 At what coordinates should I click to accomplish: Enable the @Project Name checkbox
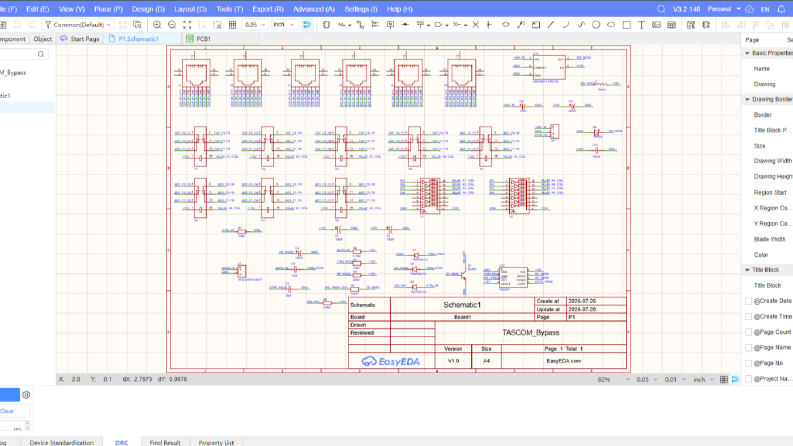(748, 379)
